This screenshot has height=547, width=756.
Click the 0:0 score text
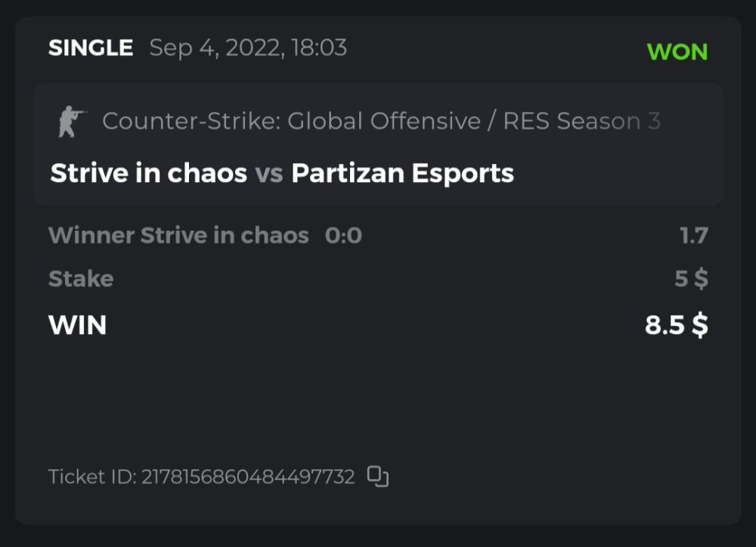coord(343,236)
